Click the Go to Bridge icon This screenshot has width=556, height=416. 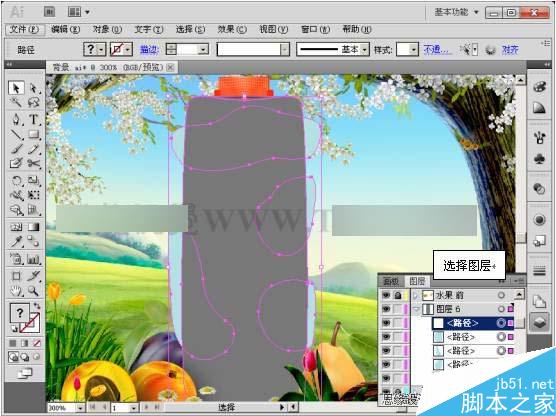[x=50, y=12]
